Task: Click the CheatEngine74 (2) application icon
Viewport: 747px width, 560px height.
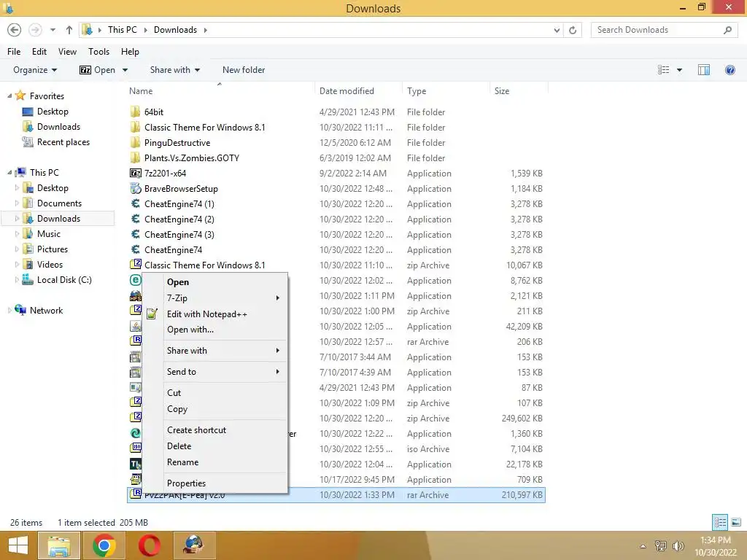Action: [x=135, y=219]
